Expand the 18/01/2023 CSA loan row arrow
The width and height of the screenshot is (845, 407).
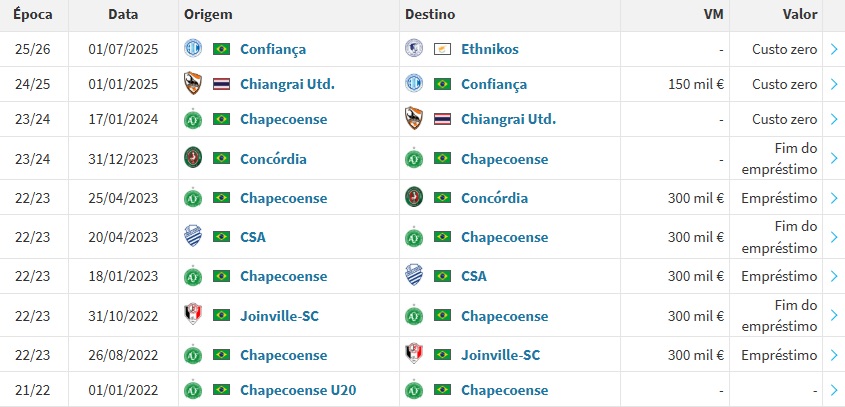point(834,276)
